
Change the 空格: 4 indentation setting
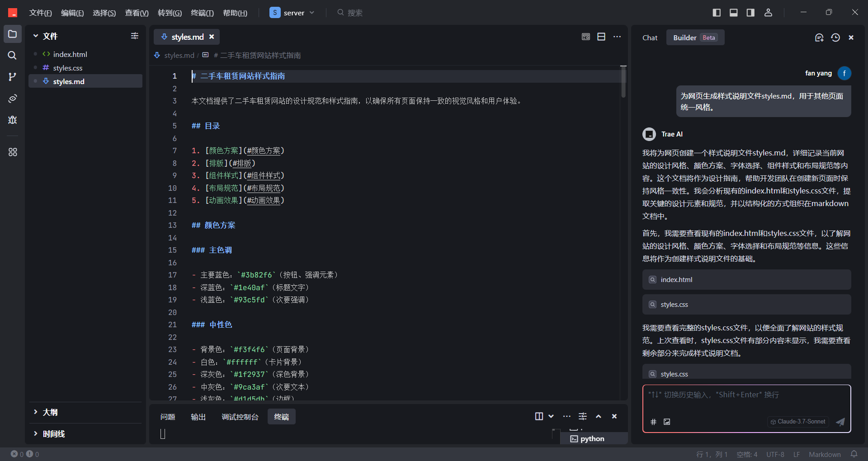pyautogui.click(x=747, y=454)
